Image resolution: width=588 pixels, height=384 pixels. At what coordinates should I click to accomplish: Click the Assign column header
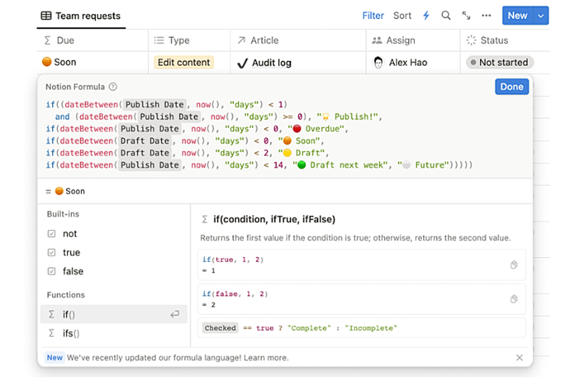(x=413, y=40)
